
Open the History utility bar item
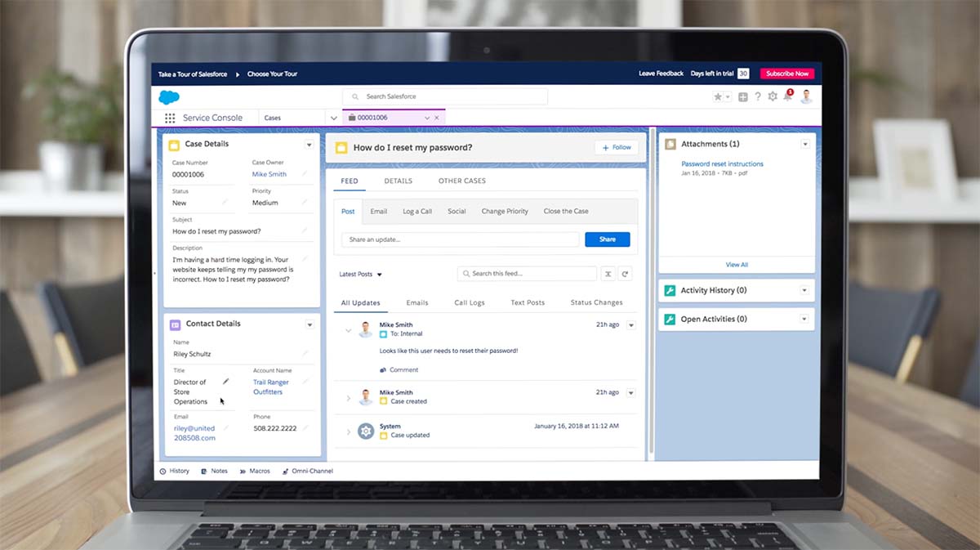tap(175, 472)
